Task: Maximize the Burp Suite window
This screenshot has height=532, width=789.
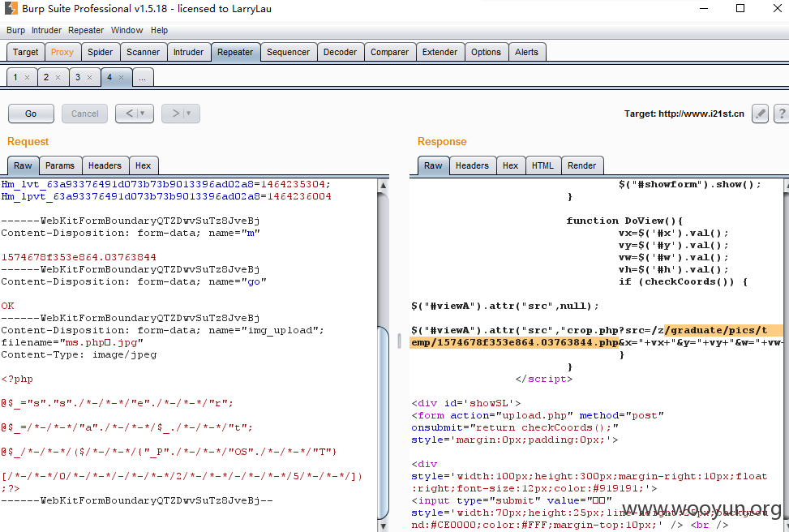Action: 740,9
